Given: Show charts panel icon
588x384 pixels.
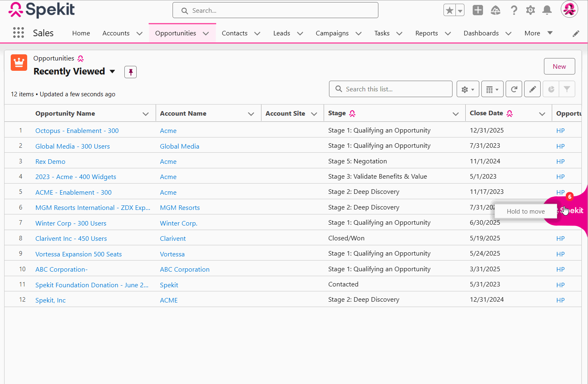Looking at the screenshot, I should pyautogui.click(x=551, y=89).
